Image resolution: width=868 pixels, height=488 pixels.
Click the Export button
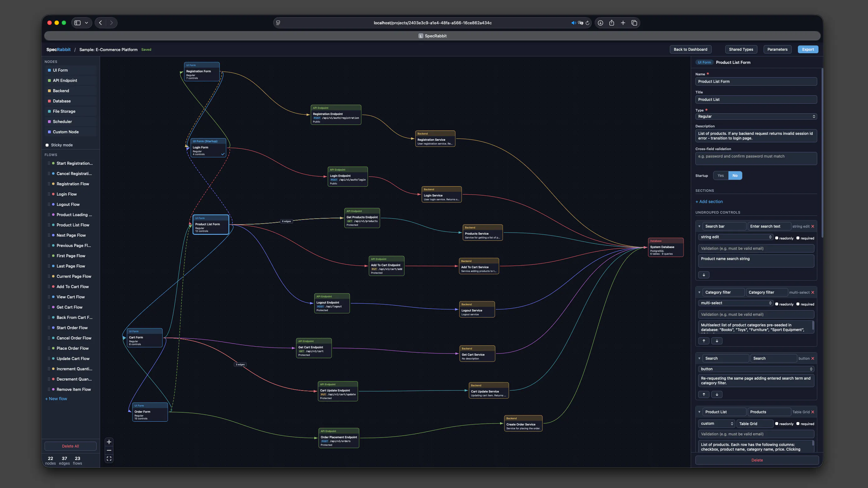[x=808, y=50]
